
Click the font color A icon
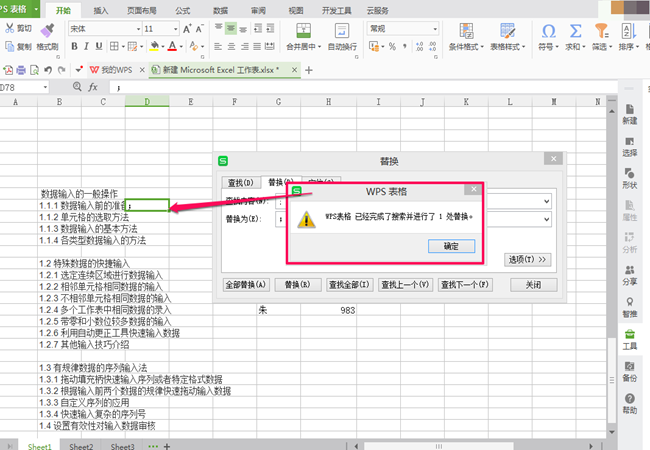click(172, 46)
